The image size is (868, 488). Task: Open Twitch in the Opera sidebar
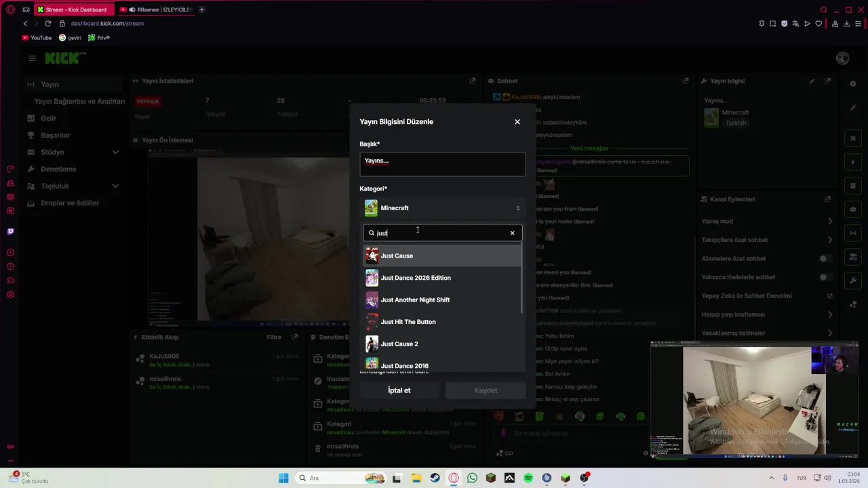click(x=10, y=231)
